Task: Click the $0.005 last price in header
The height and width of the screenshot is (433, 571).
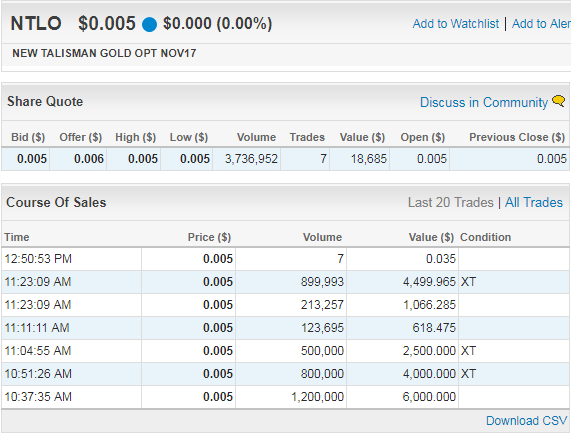Action: (107, 24)
